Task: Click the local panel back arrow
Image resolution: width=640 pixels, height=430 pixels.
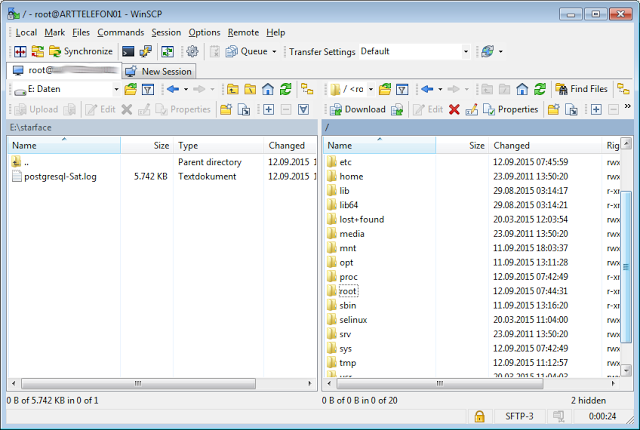Action: coord(172,89)
